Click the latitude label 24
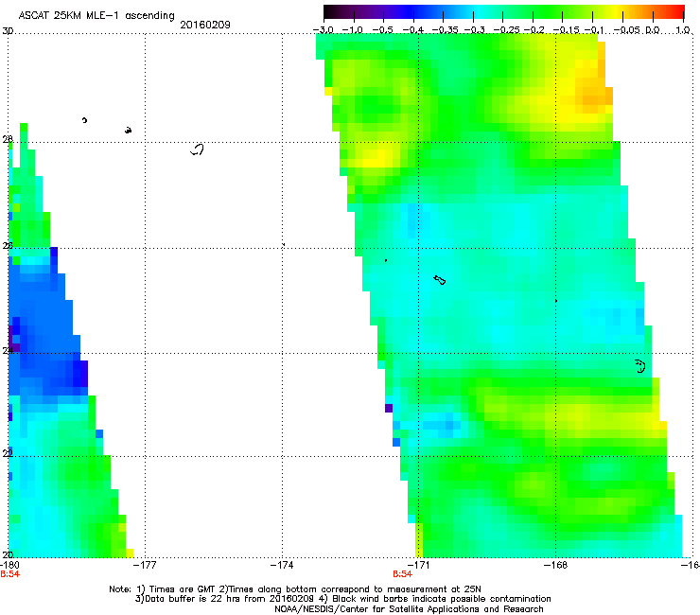The image size is (700, 615). tap(8, 351)
